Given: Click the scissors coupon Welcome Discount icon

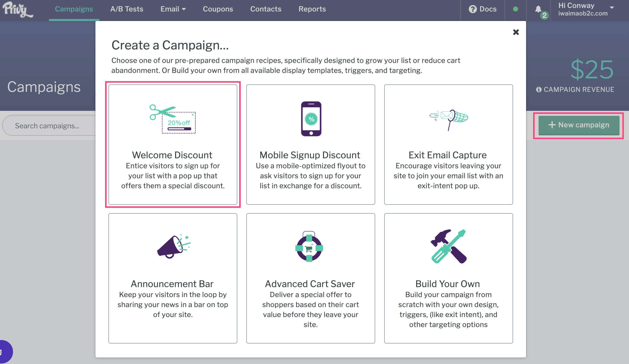Looking at the screenshot, I should coord(173,119).
